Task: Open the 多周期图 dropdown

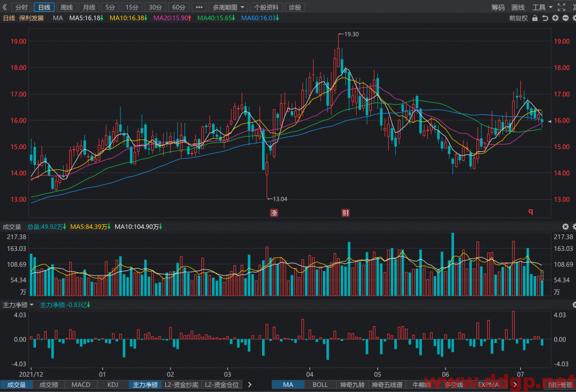Action: click(x=228, y=7)
